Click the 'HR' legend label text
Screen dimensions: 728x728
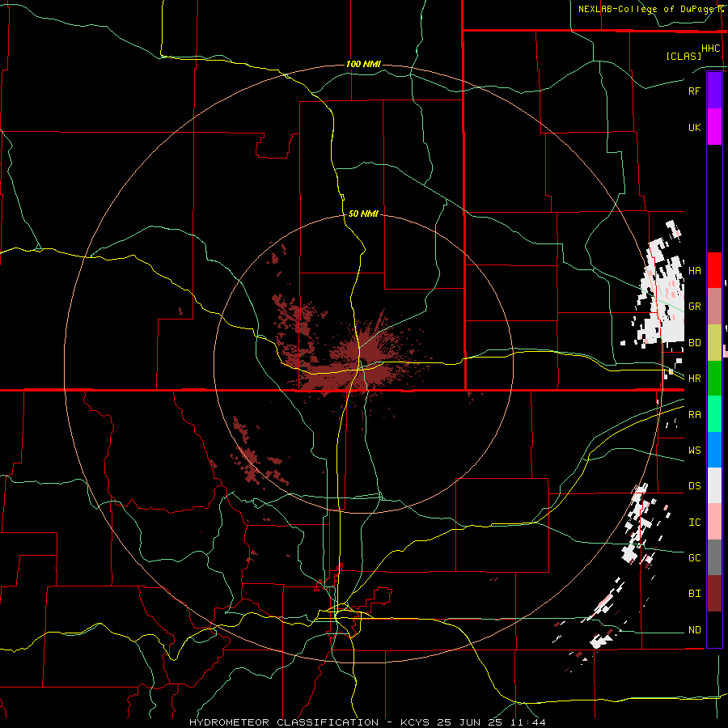pyautogui.click(x=694, y=379)
